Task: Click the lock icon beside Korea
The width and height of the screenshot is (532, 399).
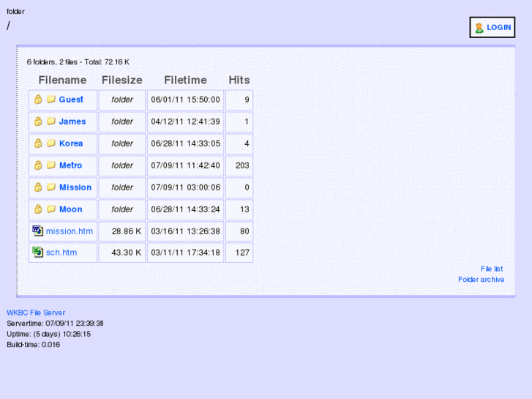Action: tap(38, 143)
